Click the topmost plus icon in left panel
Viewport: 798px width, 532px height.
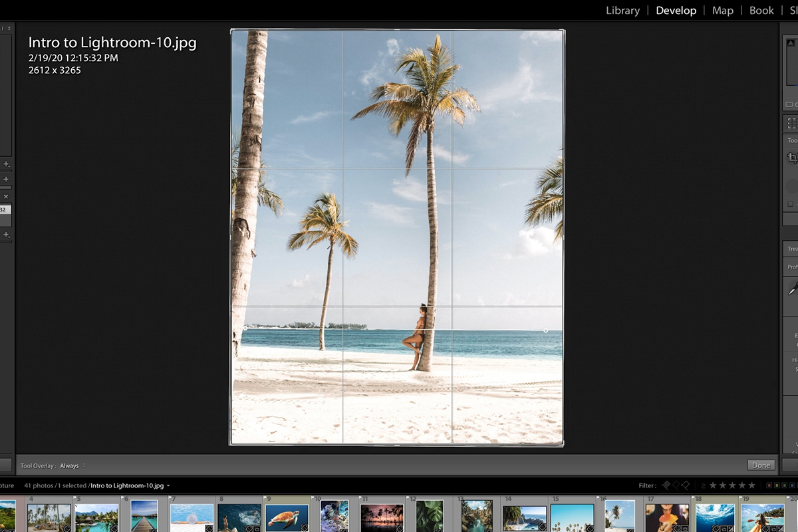[x=6, y=164]
